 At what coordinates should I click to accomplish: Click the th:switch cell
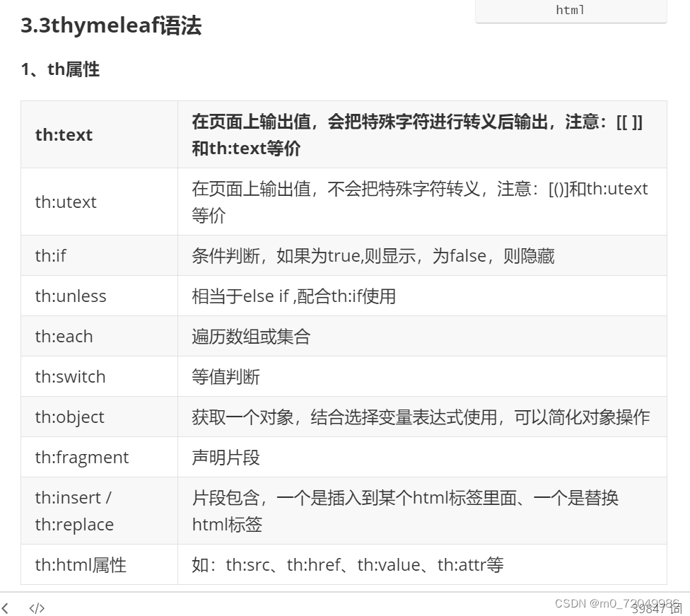[x=70, y=376]
